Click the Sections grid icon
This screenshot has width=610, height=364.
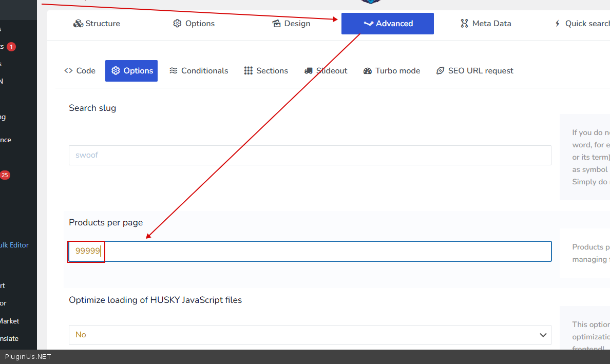pyautogui.click(x=249, y=71)
